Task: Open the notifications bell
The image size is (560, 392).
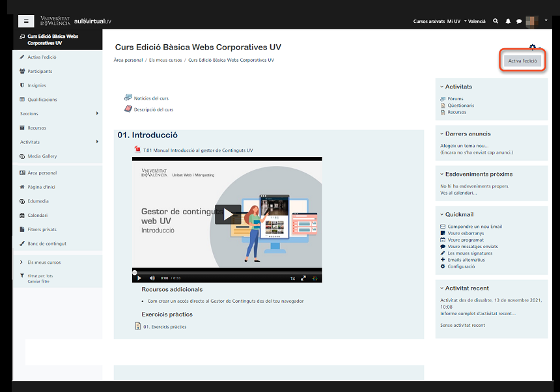Action: [508, 21]
